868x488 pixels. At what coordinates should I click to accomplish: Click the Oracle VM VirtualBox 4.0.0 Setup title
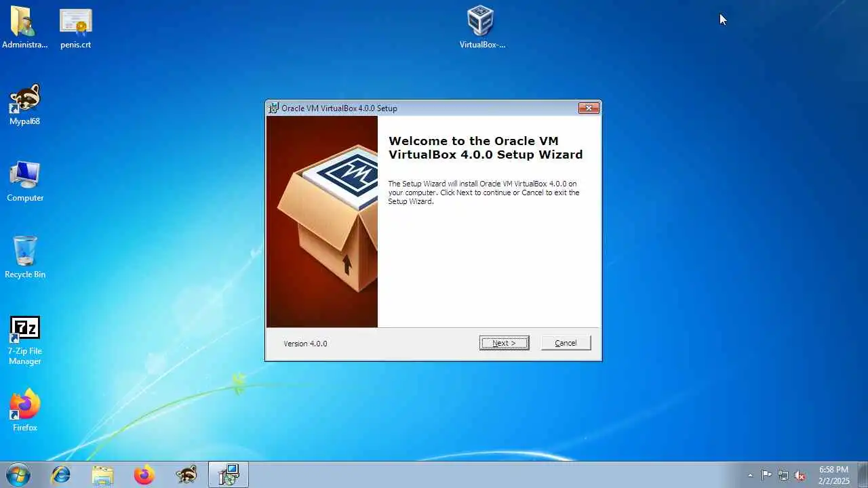[x=339, y=108]
